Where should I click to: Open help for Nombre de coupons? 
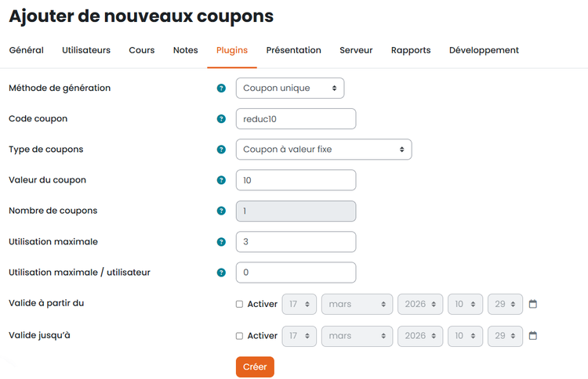221,211
